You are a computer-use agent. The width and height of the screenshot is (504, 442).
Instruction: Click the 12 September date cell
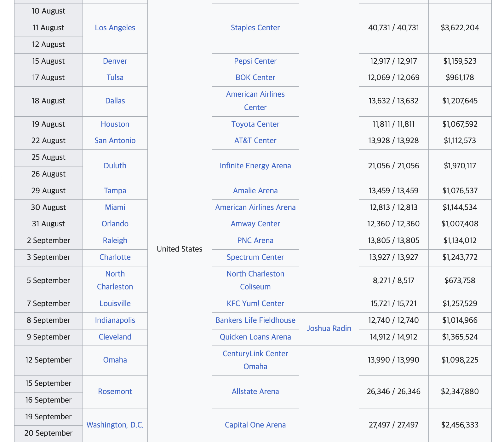[49, 360]
